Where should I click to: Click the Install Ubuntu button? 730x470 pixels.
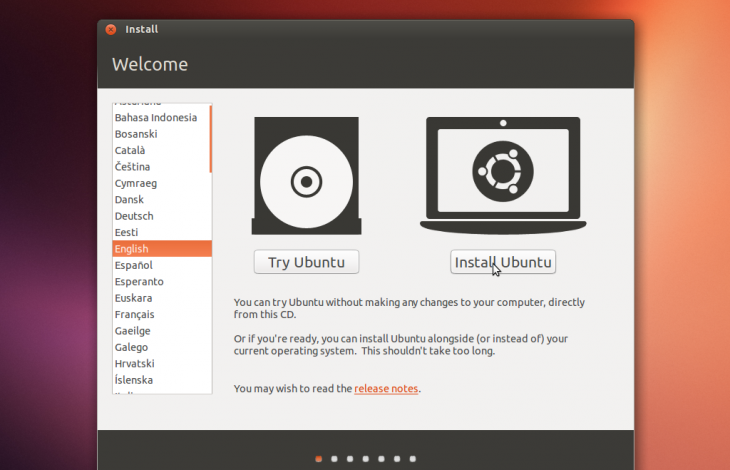coord(503,262)
